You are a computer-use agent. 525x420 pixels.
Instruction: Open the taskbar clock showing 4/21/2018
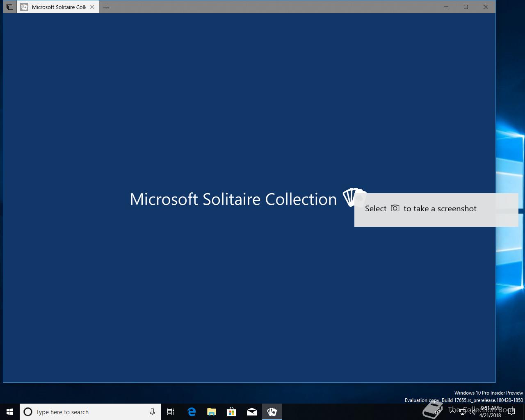point(490,412)
